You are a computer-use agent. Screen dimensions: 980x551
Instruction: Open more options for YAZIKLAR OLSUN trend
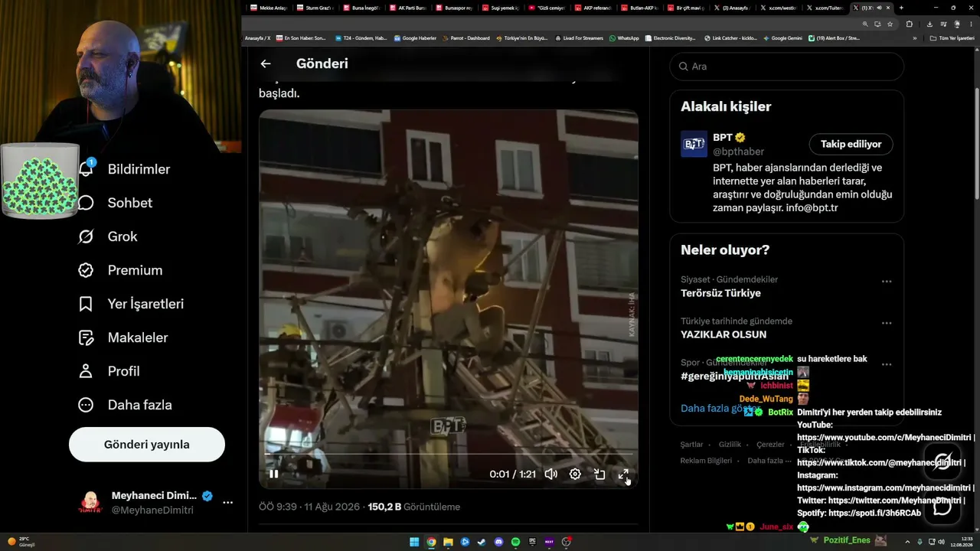[887, 323]
